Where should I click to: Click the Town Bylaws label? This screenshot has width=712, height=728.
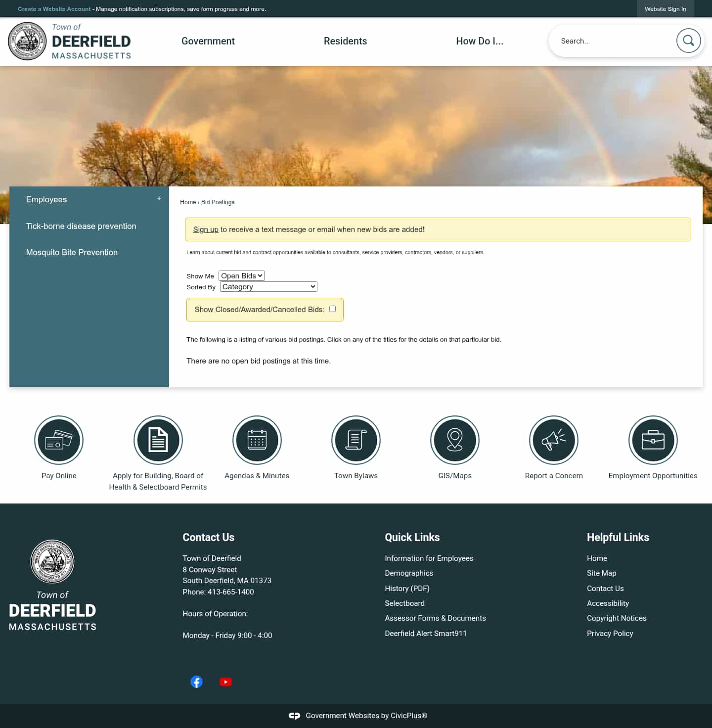point(356,476)
